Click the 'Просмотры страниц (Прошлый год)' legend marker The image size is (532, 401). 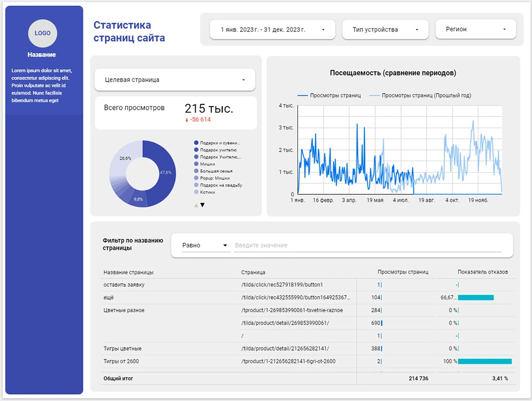pyautogui.click(x=374, y=96)
